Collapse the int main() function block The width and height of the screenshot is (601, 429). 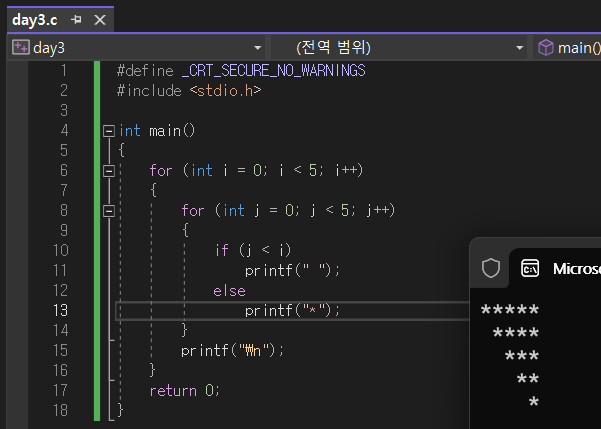[x=109, y=131]
